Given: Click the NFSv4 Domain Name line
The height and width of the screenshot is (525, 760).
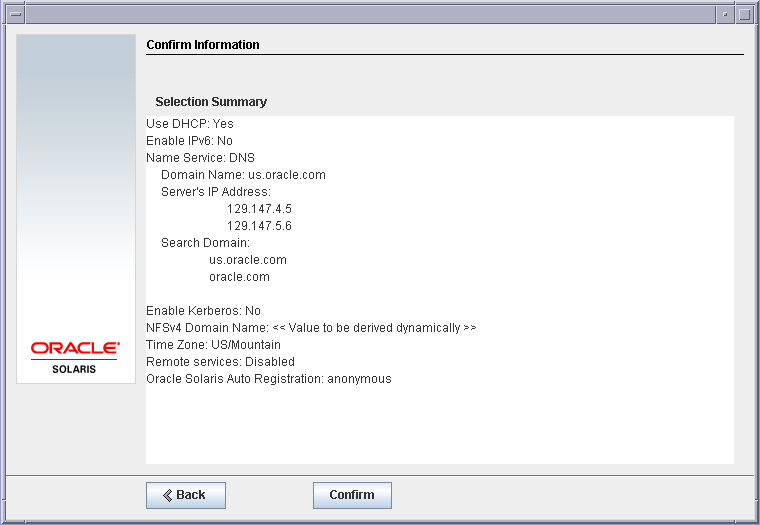Looking at the screenshot, I should pyautogui.click(x=311, y=328).
